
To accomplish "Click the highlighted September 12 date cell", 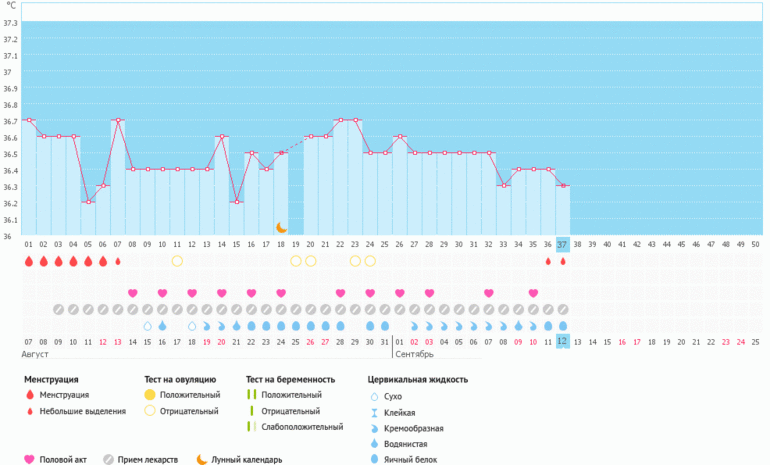I will (x=563, y=342).
